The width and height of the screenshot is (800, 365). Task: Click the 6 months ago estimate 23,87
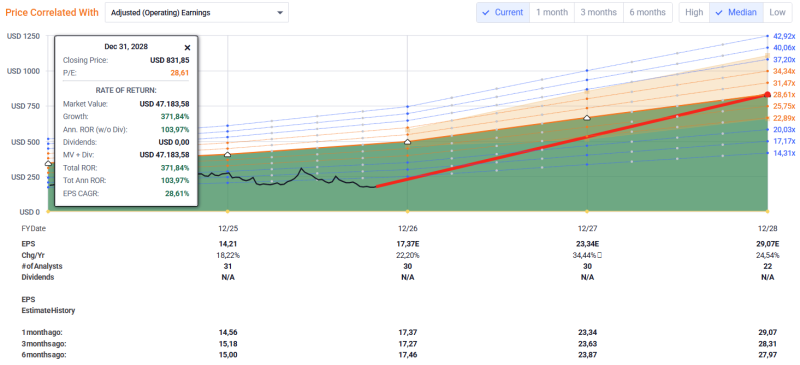click(x=587, y=355)
